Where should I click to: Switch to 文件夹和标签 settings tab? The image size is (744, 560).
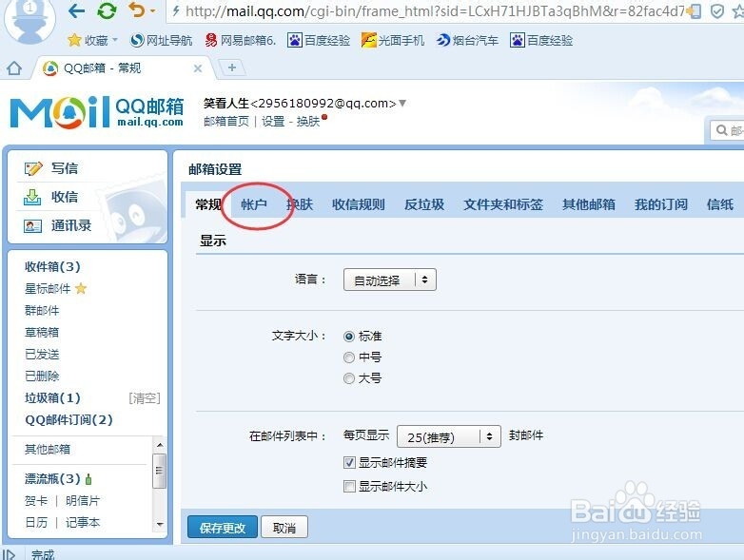(x=503, y=204)
